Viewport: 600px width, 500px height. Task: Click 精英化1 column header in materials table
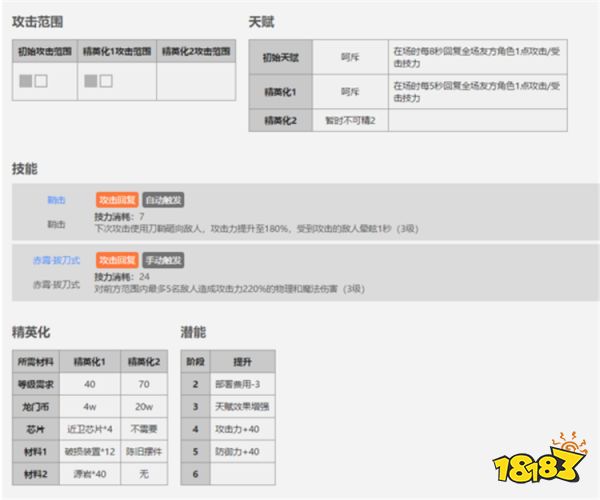tap(90, 361)
